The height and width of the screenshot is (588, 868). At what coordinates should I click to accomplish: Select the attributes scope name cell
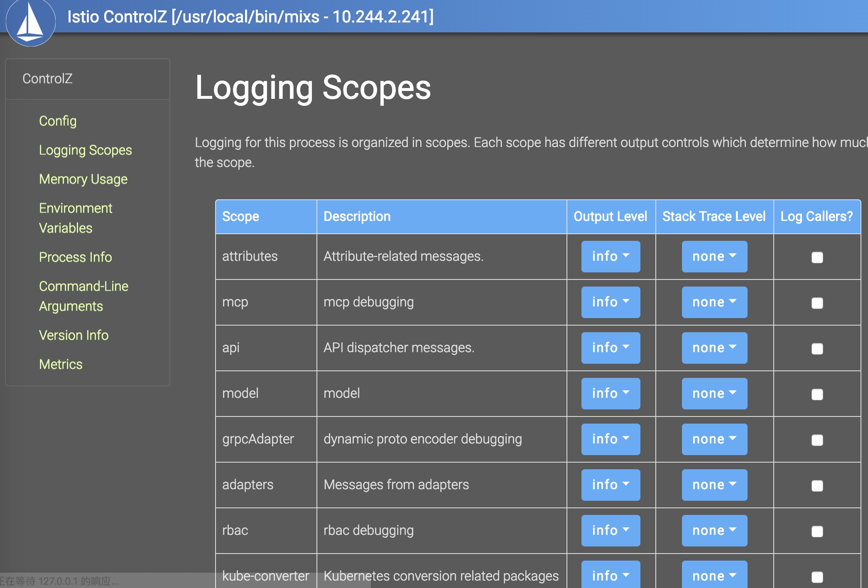(266, 257)
